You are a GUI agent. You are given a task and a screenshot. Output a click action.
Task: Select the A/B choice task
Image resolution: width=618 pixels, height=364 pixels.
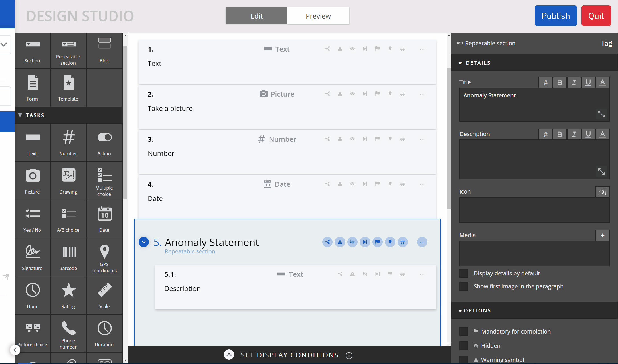pos(68,219)
